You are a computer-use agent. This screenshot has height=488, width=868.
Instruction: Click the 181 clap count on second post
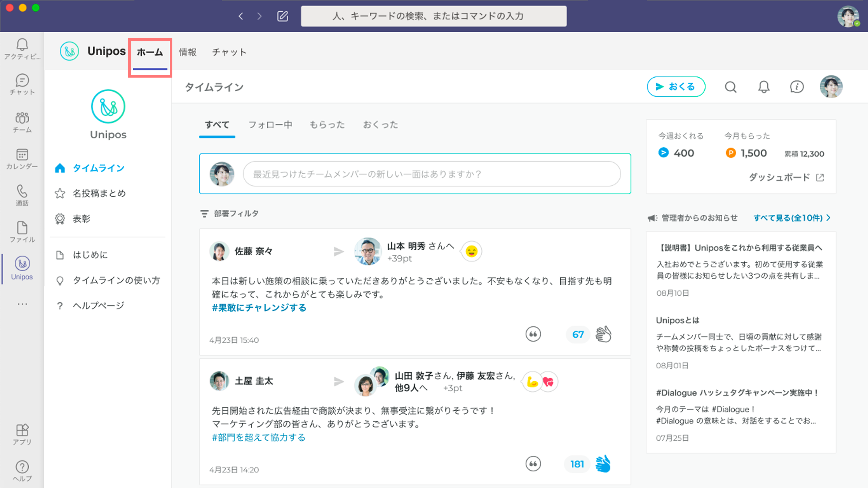[x=577, y=464]
